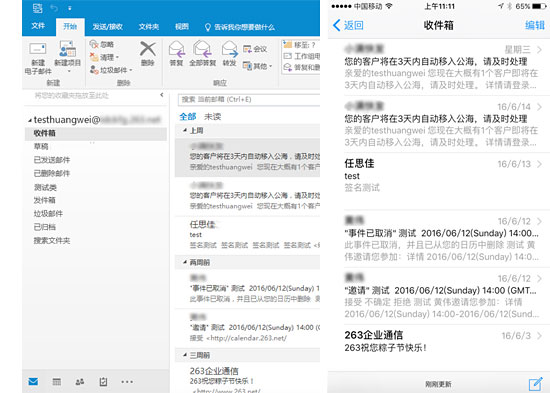Tap the Wi-Fi icon in phone status bar
Viewport: 550px width, 393px height.
[x=389, y=6]
